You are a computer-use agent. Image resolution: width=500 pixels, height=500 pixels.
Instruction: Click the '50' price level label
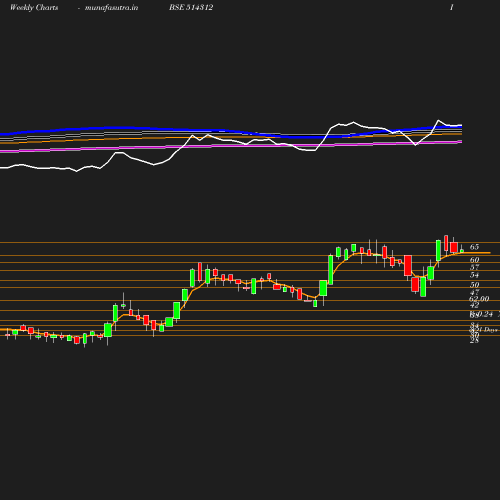pyautogui.click(x=474, y=285)
